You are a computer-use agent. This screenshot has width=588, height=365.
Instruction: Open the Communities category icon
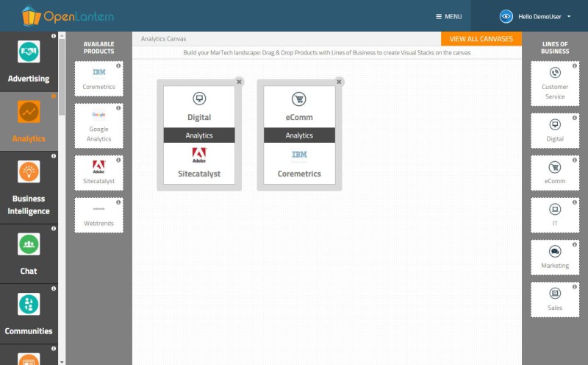(x=29, y=304)
